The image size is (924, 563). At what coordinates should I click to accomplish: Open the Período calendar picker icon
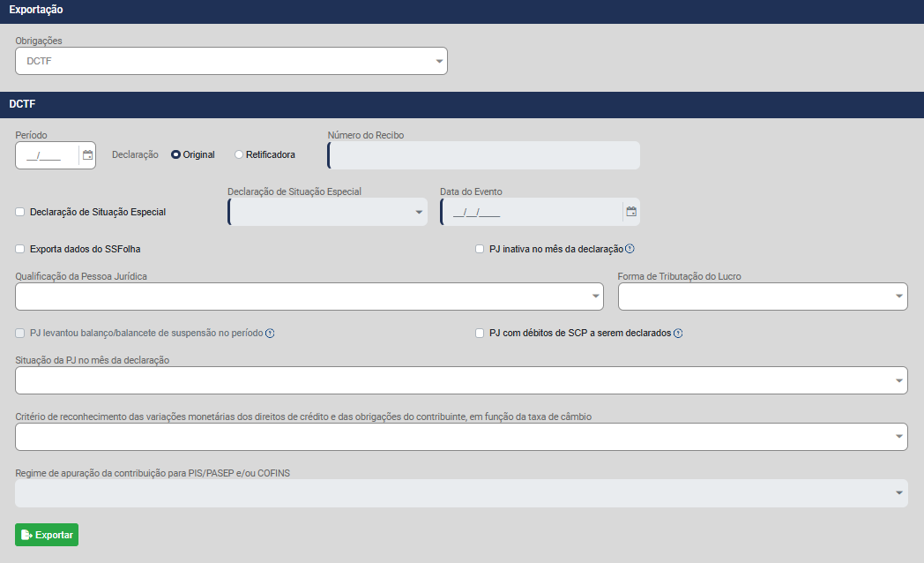coord(87,155)
